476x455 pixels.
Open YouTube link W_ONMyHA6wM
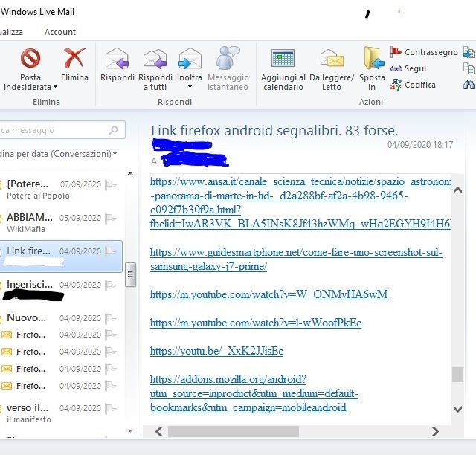pos(268,294)
